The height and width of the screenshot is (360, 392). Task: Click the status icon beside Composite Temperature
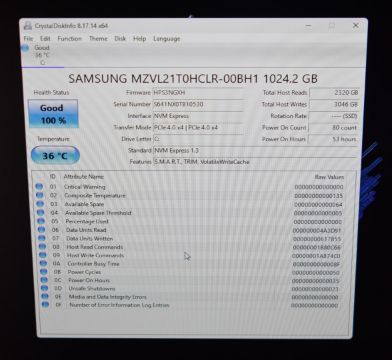coord(40,195)
